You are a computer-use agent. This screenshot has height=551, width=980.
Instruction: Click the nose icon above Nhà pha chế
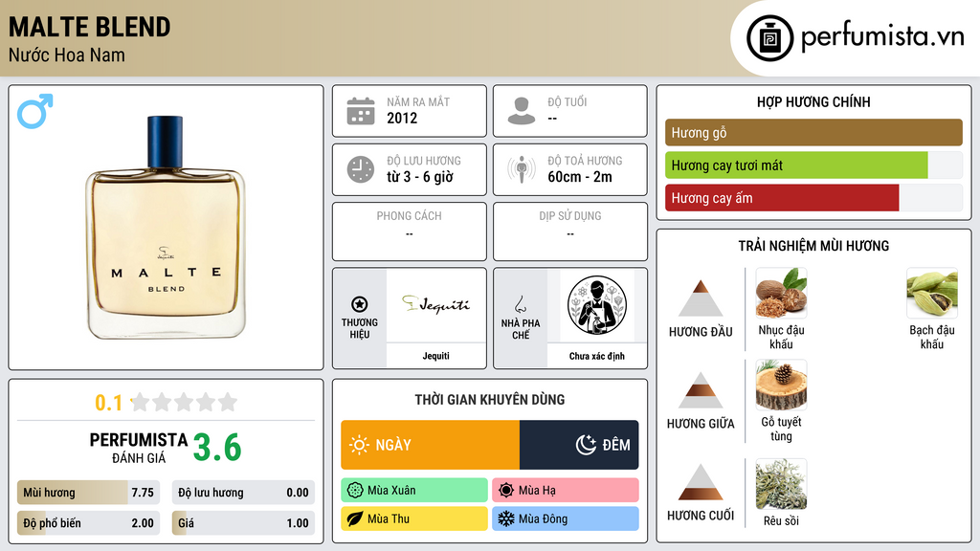coord(520,305)
